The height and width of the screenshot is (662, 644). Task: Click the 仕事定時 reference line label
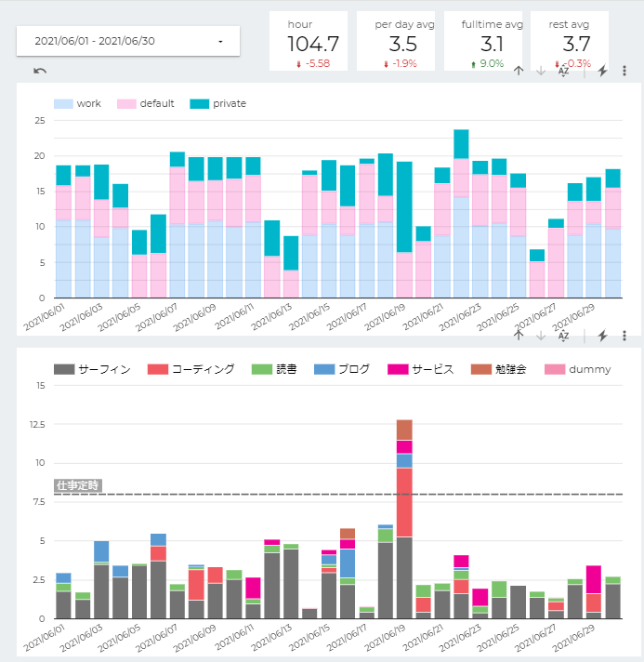pyautogui.click(x=78, y=485)
